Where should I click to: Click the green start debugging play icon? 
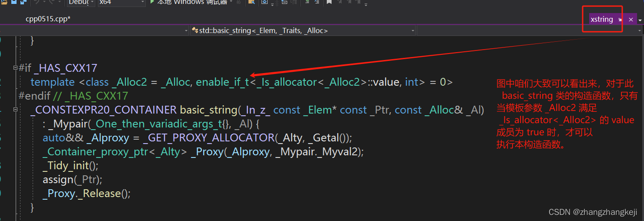(x=152, y=2)
